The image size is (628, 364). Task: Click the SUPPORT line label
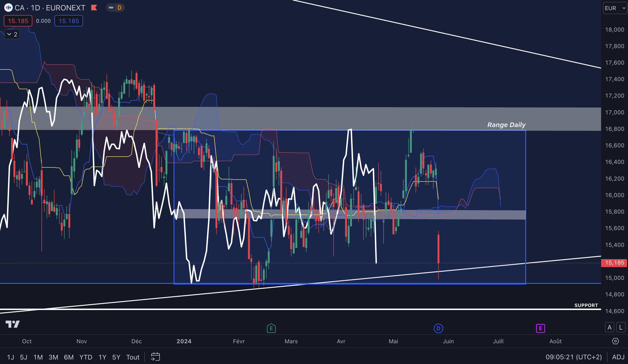[586, 305]
